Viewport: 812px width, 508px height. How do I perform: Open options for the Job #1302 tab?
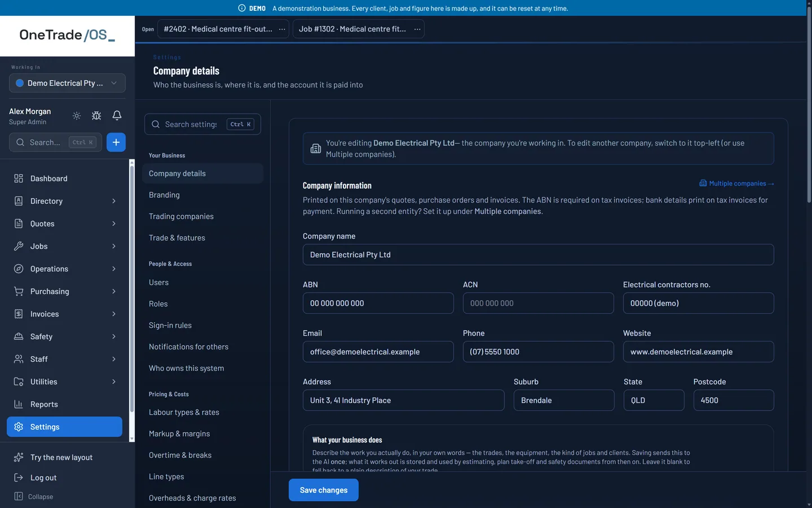417,29
